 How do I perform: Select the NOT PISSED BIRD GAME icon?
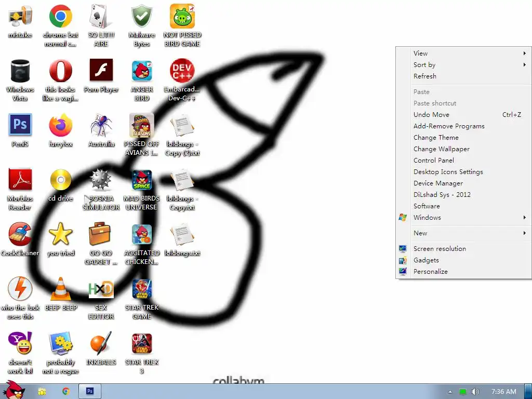[182, 25]
